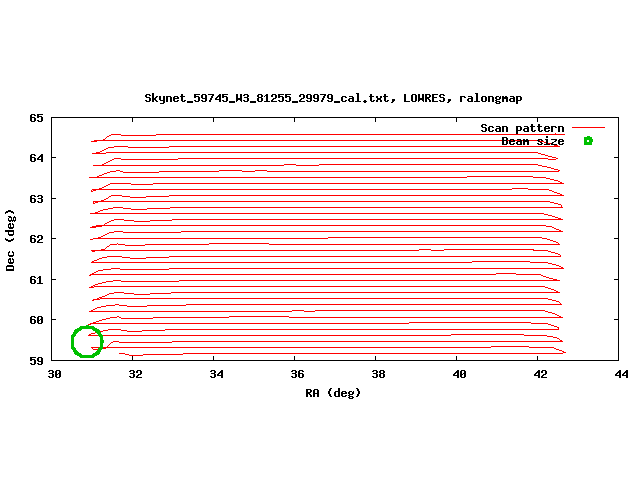Click the 'RA (deg)' x-axis label
The height and width of the screenshot is (480, 640).
coord(333,393)
